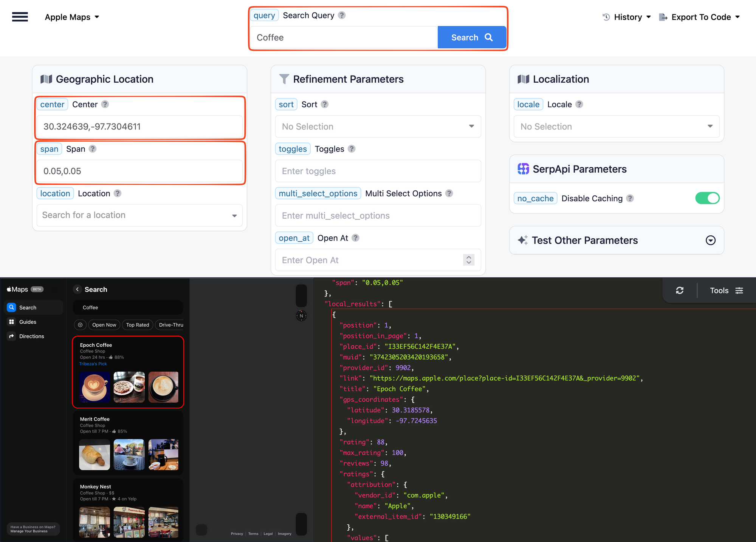Click the Apple Maps logo
Screen dimensions: 756x542
point(17,289)
